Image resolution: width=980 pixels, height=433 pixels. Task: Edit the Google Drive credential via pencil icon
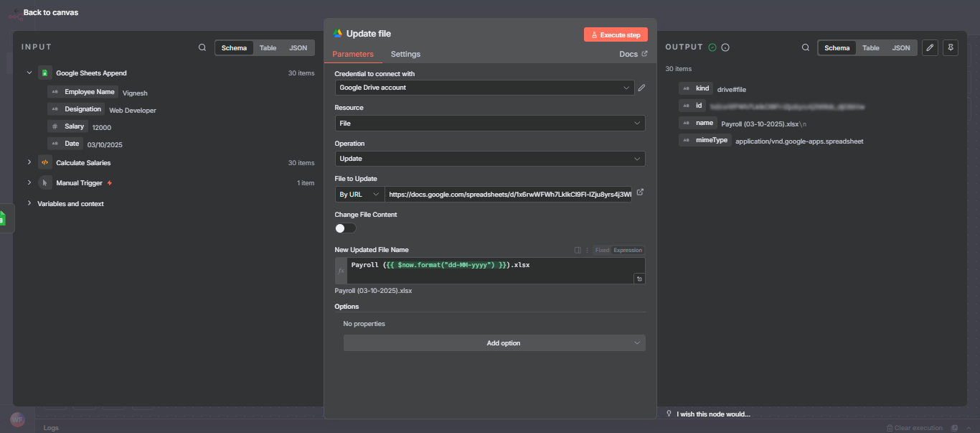641,88
